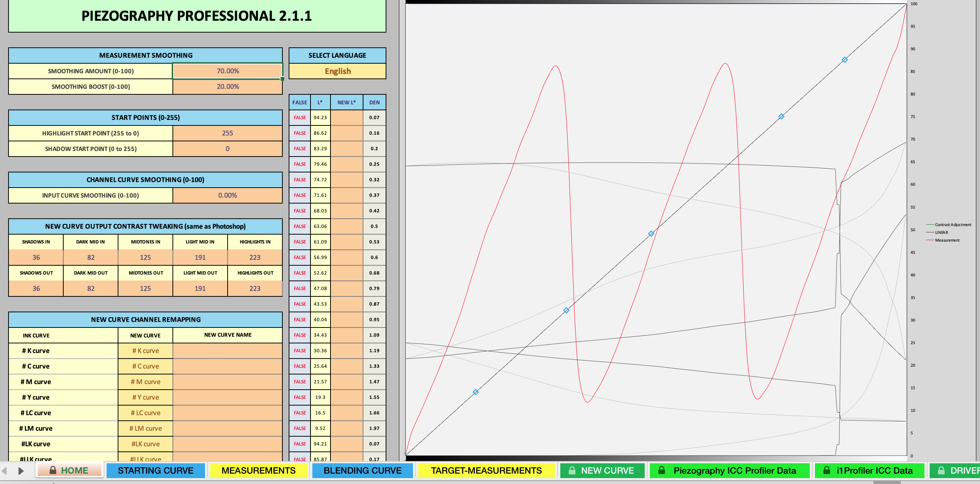Open i1Profiler ICC Data tab

(x=869, y=470)
